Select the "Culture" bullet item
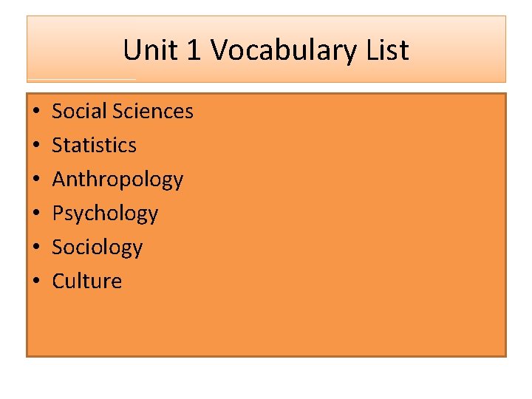532x399 pixels. (x=86, y=282)
